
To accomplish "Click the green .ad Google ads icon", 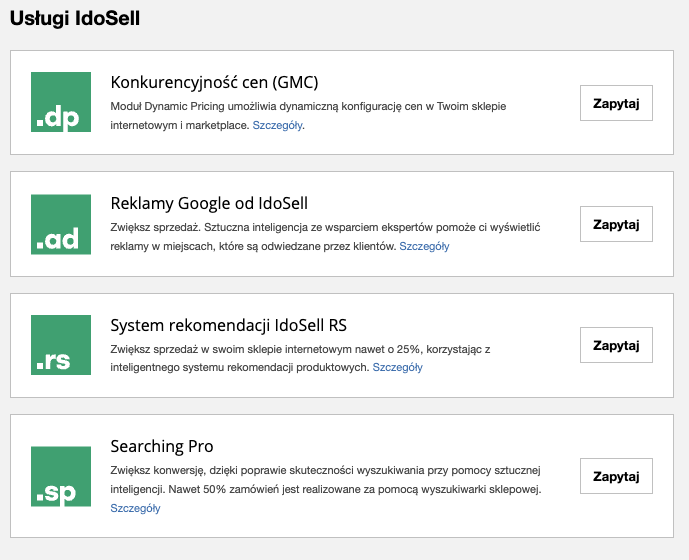I will 61,224.
